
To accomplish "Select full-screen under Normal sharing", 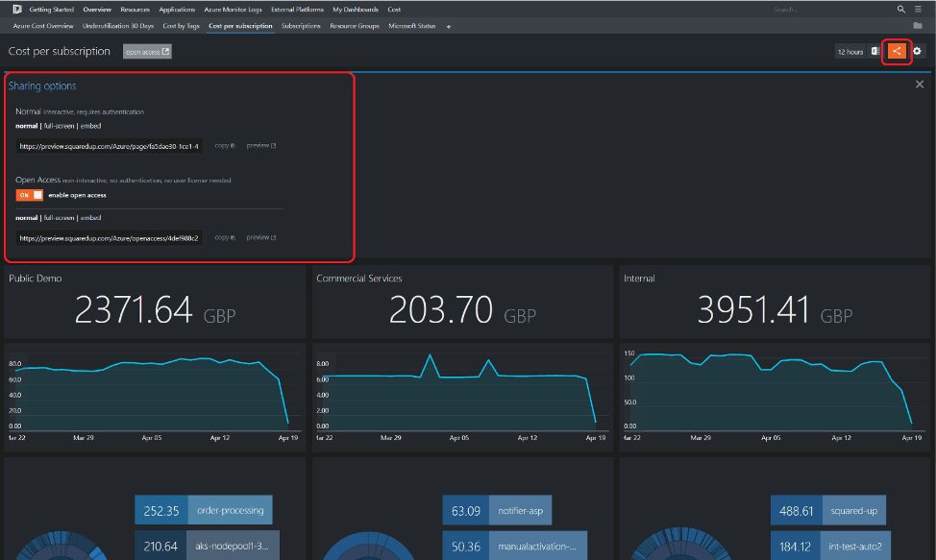I will point(59,126).
